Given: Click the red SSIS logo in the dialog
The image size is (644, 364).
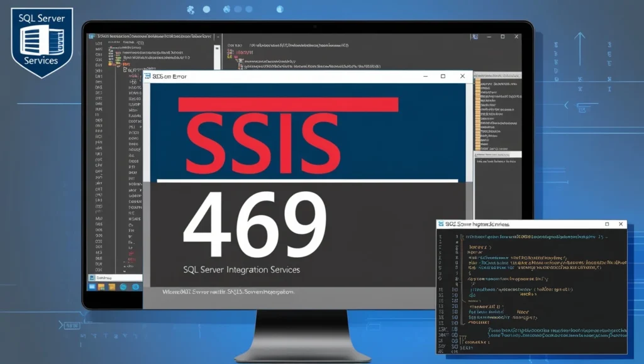Looking at the screenshot, I should (264, 143).
